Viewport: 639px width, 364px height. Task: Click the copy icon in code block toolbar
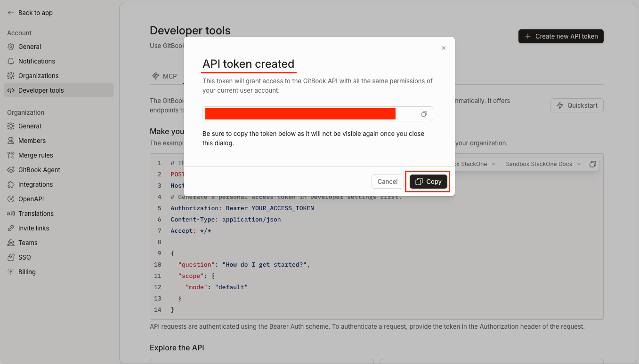(593, 164)
